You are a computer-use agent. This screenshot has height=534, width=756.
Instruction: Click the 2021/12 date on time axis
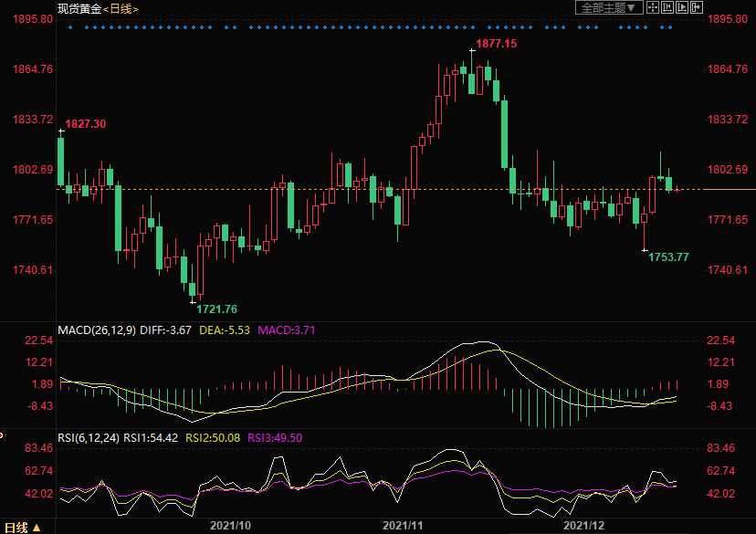[584, 526]
